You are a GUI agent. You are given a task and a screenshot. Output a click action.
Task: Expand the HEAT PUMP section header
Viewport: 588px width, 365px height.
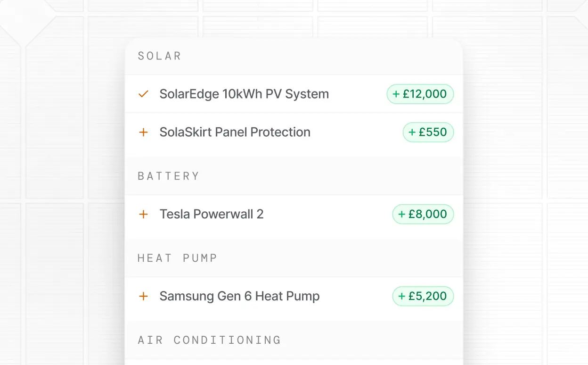[x=177, y=258]
